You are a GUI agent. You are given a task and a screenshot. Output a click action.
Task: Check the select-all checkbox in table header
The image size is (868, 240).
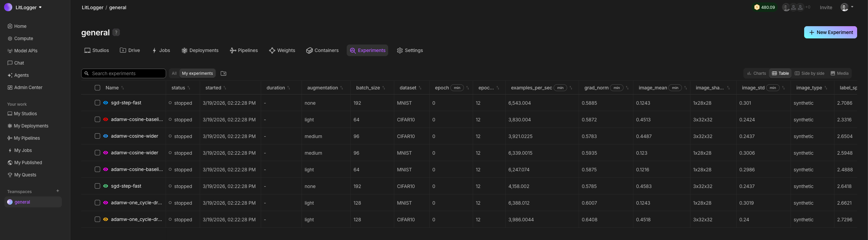coord(97,88)
